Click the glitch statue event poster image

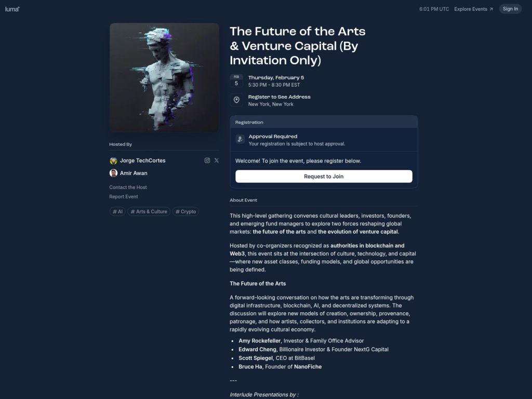pos(164,76)
